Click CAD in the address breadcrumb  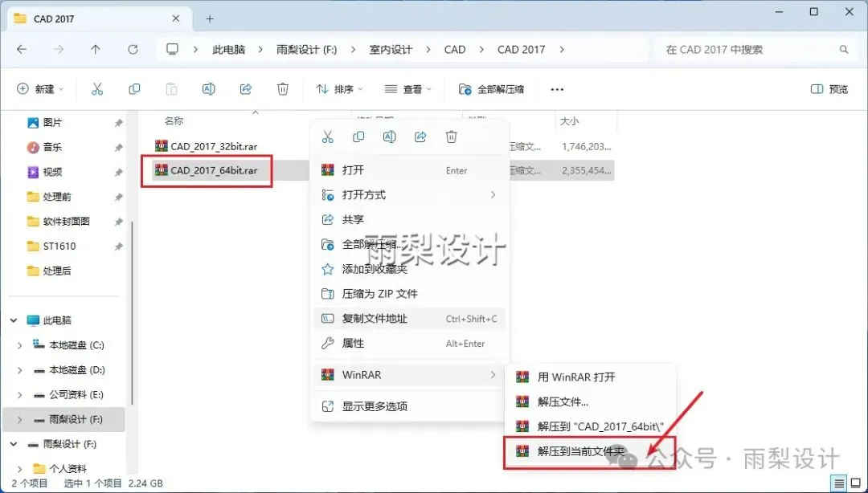tap(454, 49)
